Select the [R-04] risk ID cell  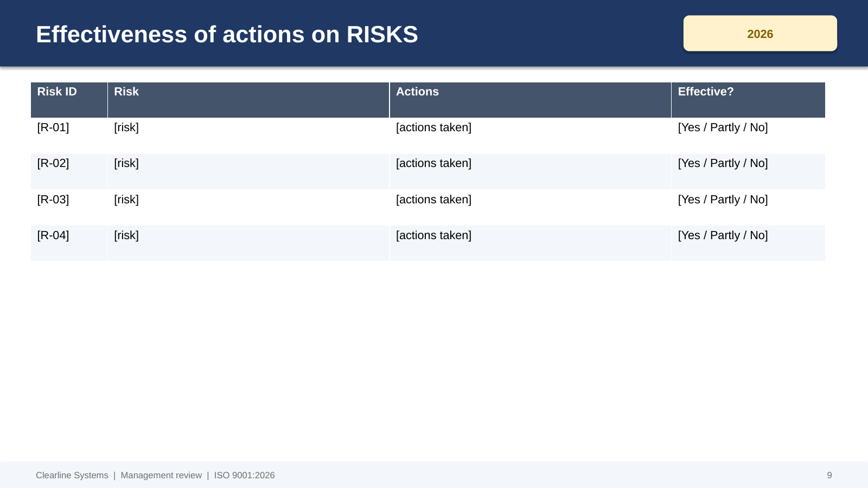[69, 243]
